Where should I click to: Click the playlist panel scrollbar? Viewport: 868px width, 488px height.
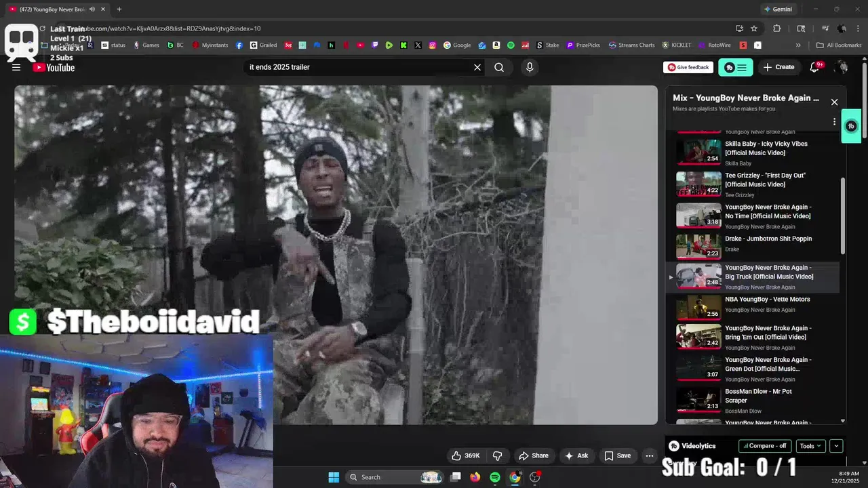point(843,216)
